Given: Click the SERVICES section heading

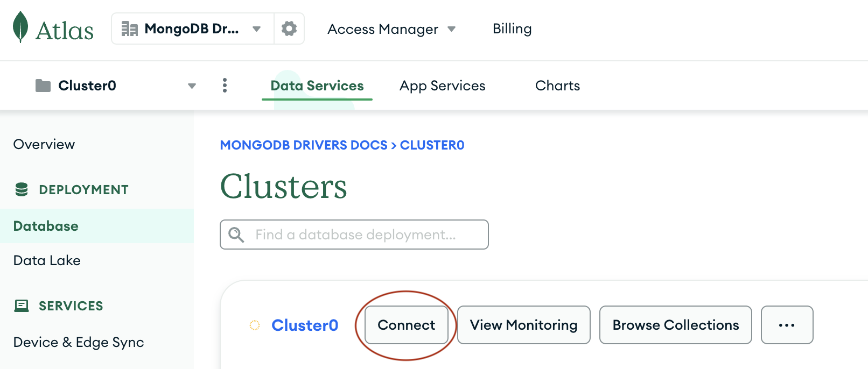Looking at the screenshot, I should tap(71, 306).
